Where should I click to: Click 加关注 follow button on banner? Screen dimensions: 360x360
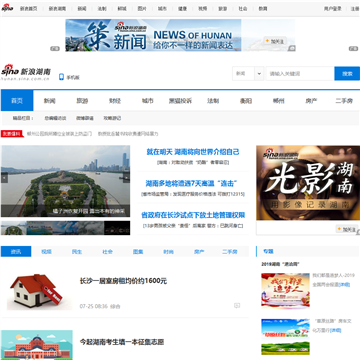(x=275, y=41)
